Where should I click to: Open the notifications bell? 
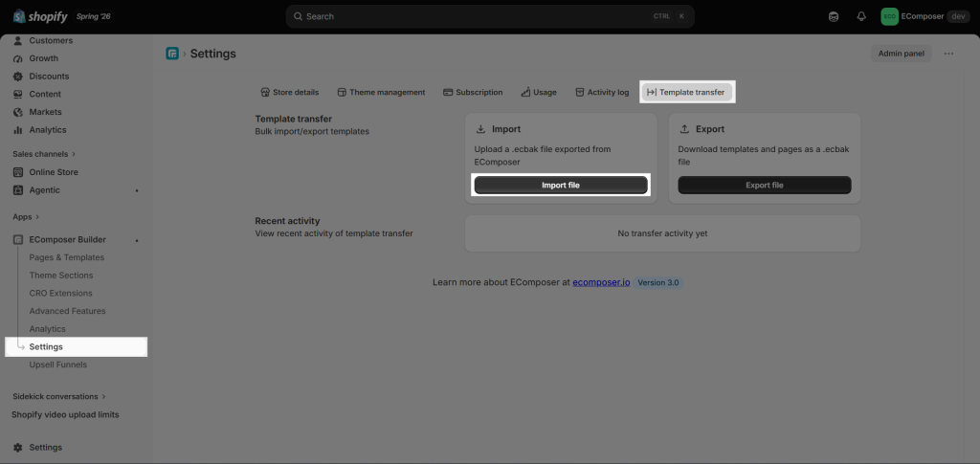pos(861,17)
